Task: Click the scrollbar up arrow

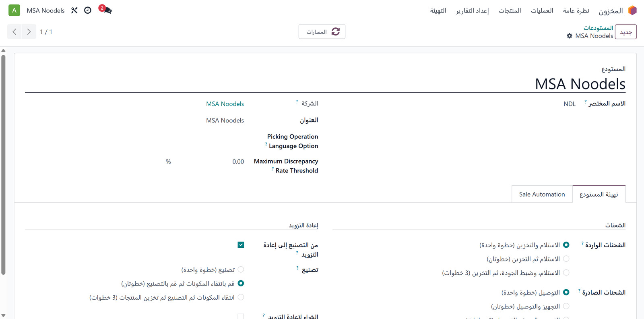Action: click(x=3, y=51)
